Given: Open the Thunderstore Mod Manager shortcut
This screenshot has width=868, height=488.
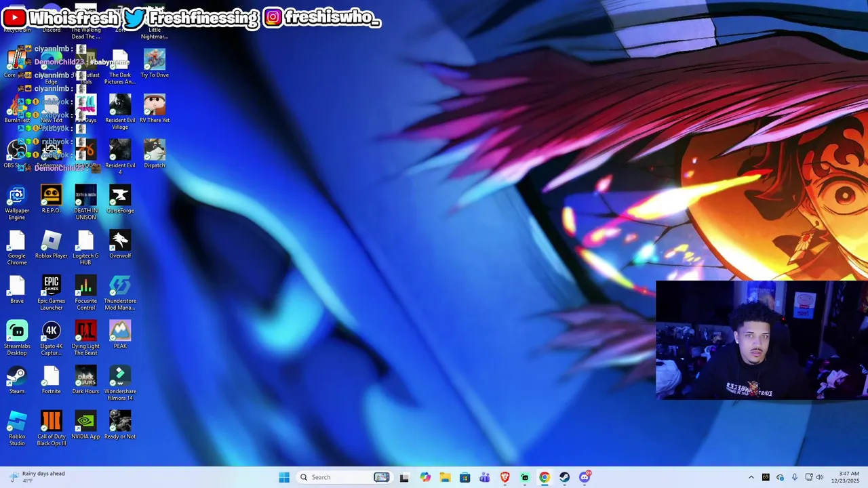Looking at the screenshot, I should tap(120, 293).
